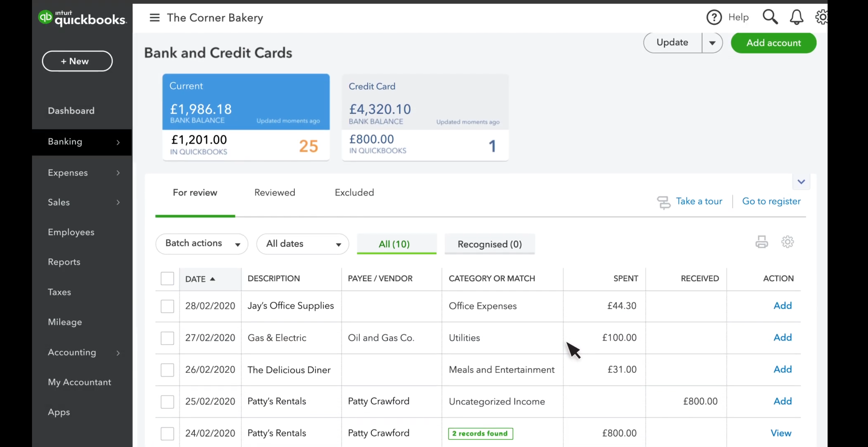Click the Help text label

pyautogui.click(x=738, y=17)
